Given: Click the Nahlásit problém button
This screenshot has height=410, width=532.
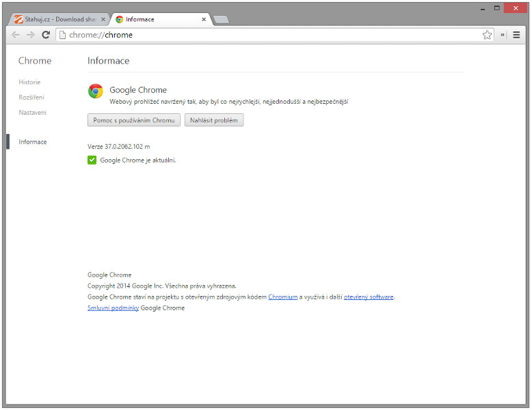Looking at the screenshot, I should (x=214, y=120).
